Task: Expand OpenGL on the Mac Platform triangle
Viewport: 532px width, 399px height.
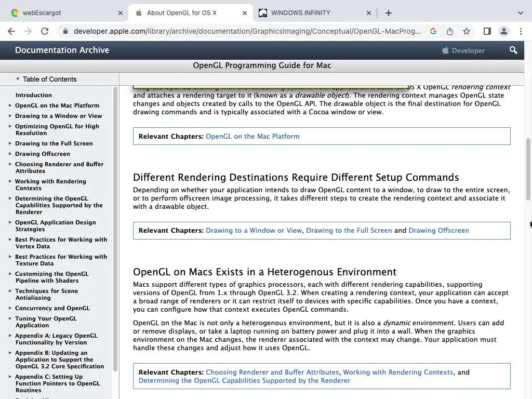Action: [10, 105]
